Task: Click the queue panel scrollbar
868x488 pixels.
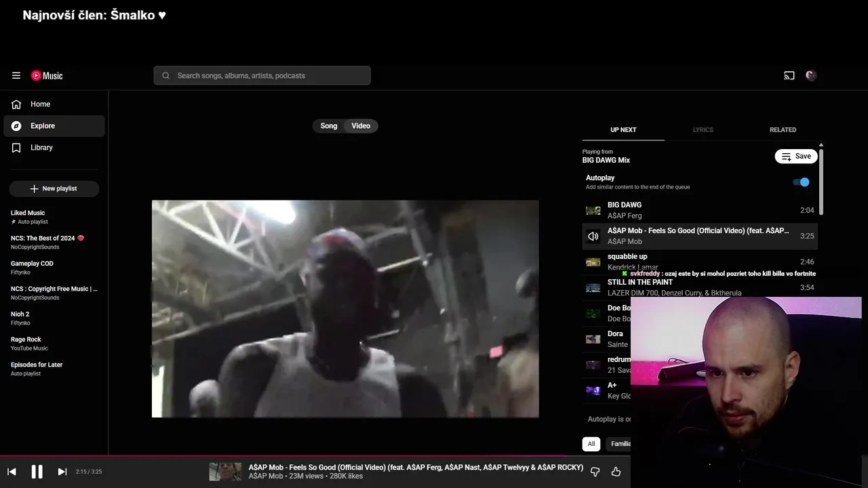Action: [821, 182]
